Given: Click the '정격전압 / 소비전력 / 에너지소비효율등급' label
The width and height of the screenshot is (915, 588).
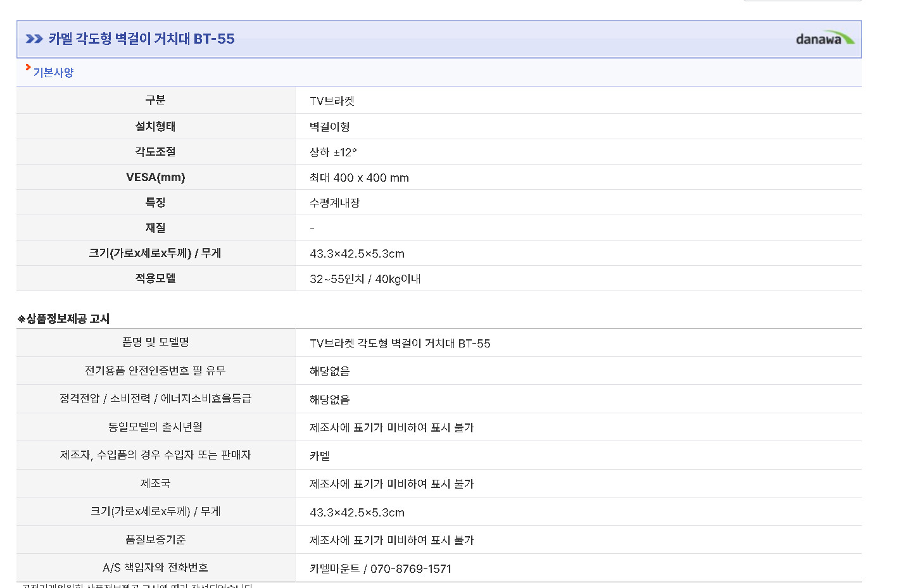Looking at the screenshot, I should pyautogui.click(x=155, y=398).
